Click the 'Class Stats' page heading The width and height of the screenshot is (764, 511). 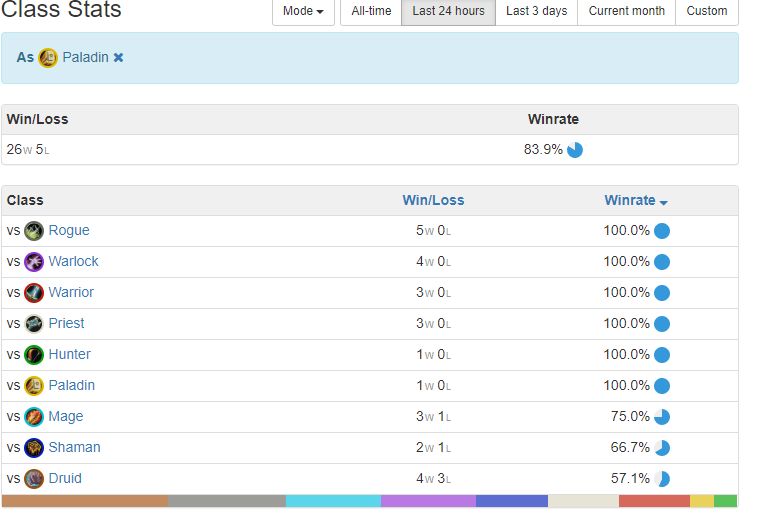61,9
